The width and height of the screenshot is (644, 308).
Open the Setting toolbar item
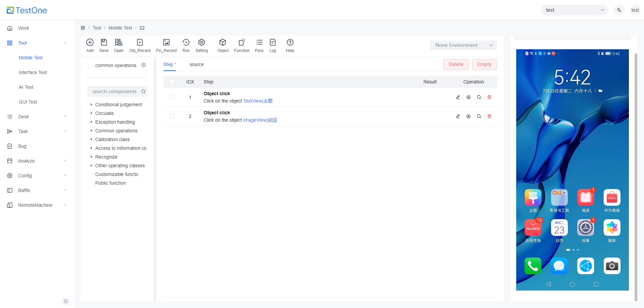[x=202, y=46]
